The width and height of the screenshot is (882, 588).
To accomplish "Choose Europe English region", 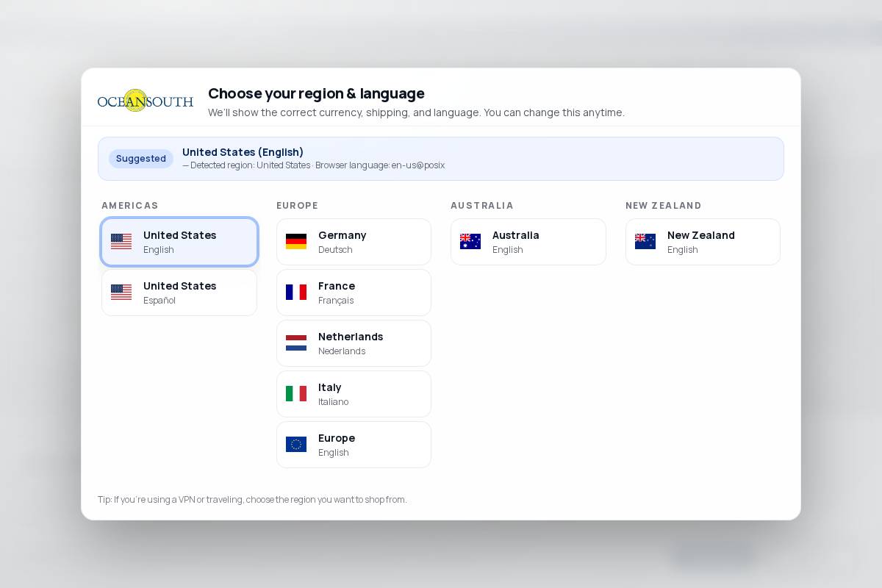I will click(x=354, y=445).
